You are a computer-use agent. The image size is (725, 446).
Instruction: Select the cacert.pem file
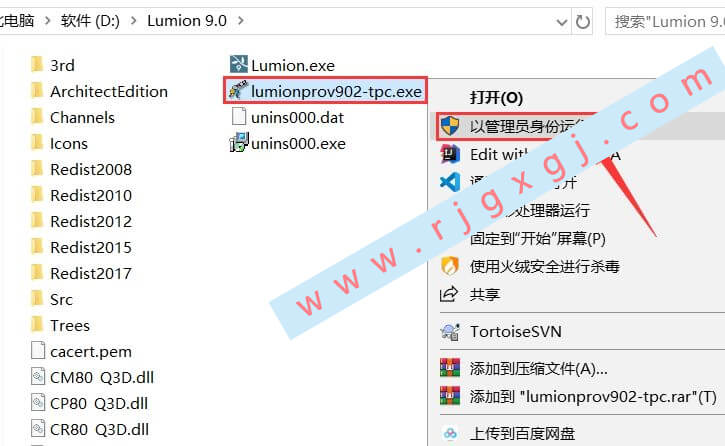(81, 351)
